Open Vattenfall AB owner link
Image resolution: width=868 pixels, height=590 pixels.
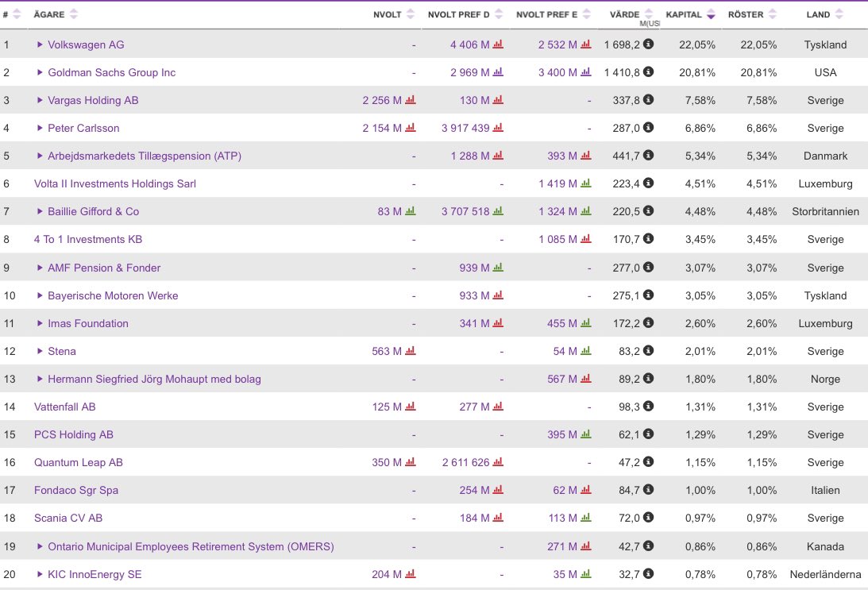[x=65, y=407]
